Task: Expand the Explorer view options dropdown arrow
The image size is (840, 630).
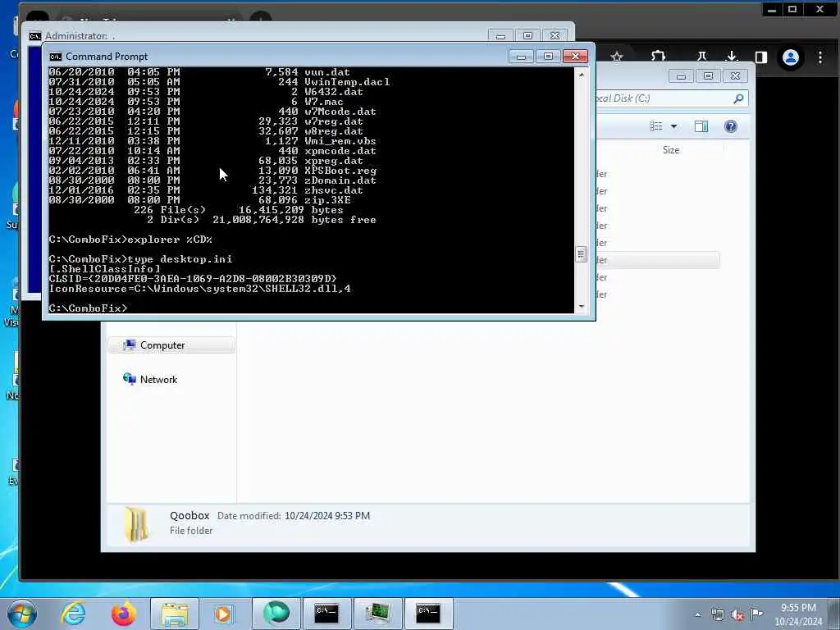Action: [674, 126]
